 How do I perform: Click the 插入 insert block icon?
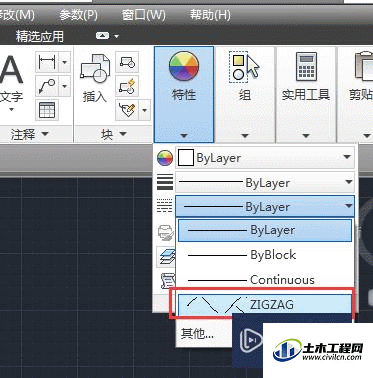[95, 69]
